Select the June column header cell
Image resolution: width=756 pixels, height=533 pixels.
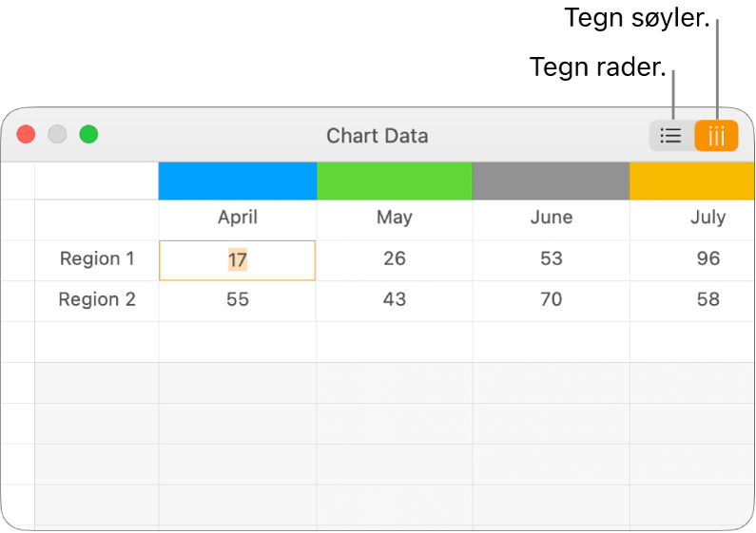tap(551, 218)
